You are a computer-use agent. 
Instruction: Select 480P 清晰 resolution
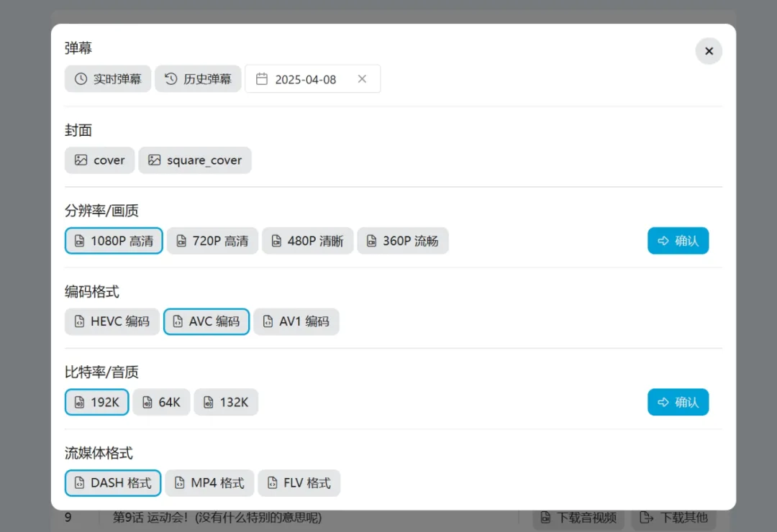[x=307, y=241]
